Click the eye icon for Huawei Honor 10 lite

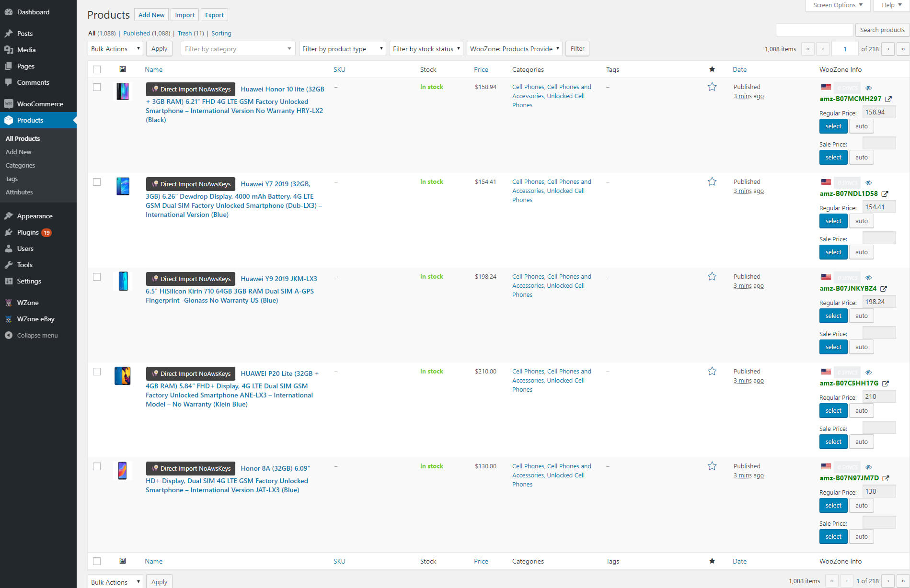pos(868,88)
